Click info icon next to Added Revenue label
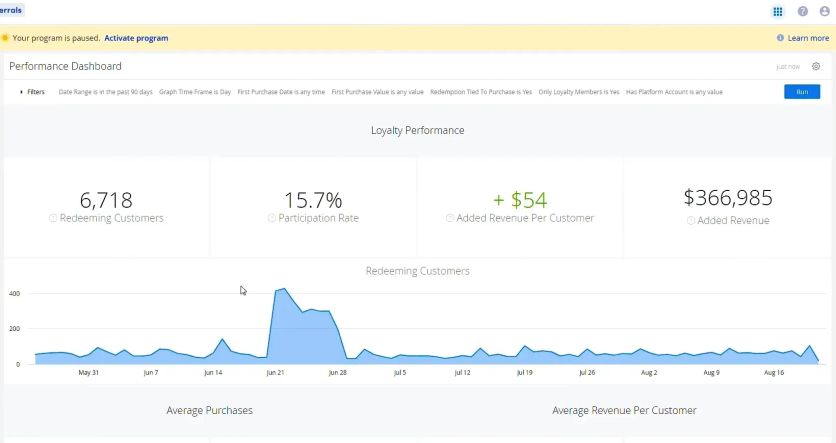This screenshot has height=443, width=836. coord(690,220)
